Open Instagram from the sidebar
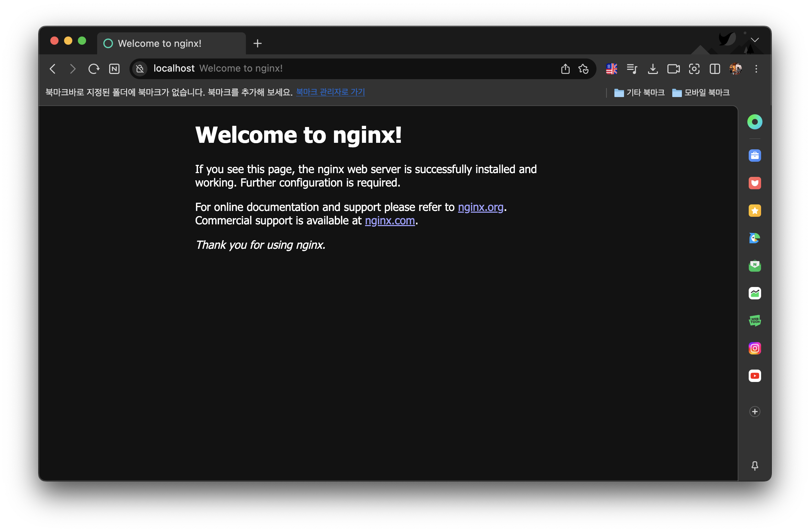Screen dimensions: 810x532 (x=755, y=348)
